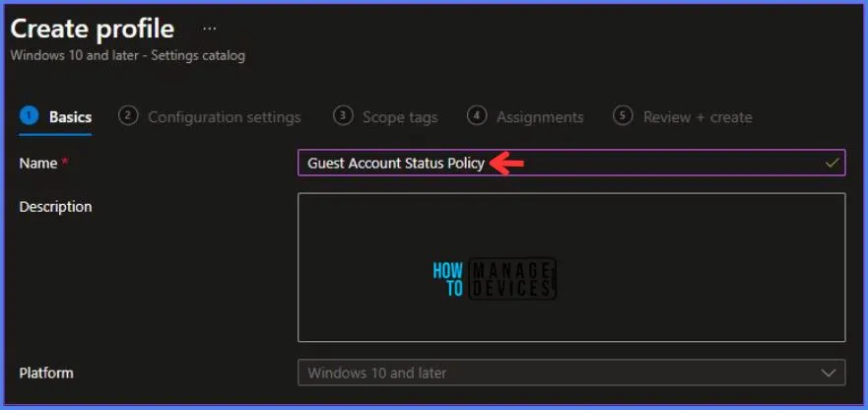868x410 pixels.
Task: Click the Name field with Guest Account Status Policy
Action: pos(571,163)
